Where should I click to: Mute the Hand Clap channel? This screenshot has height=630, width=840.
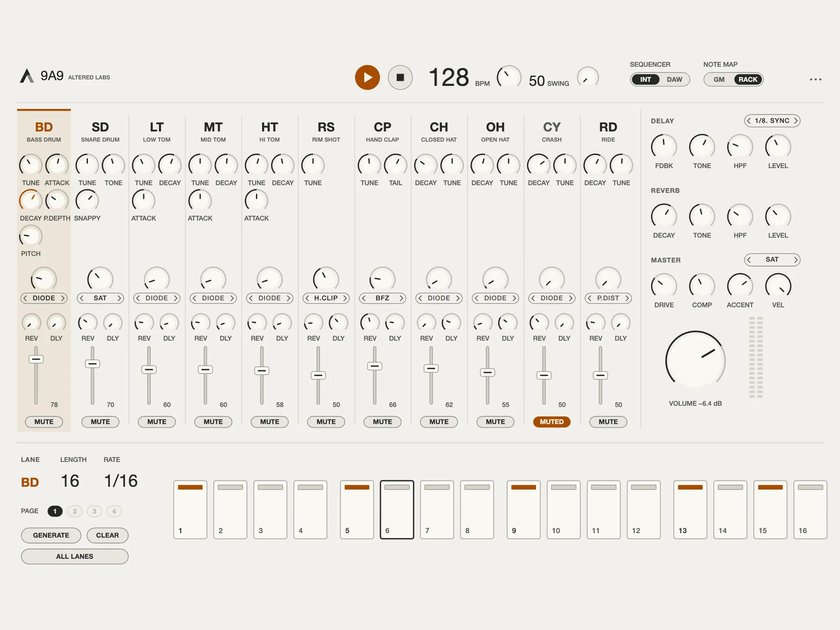pos(382,422)
